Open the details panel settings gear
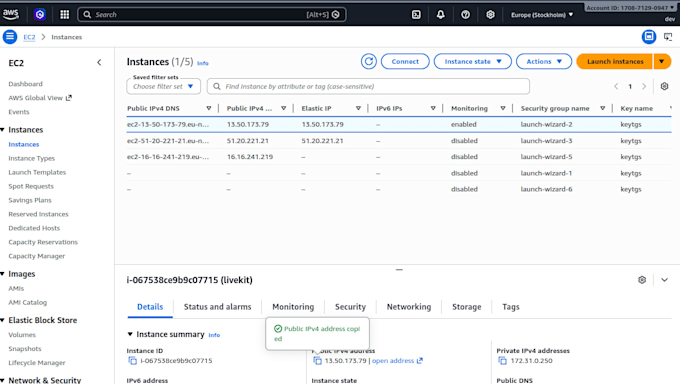The image size is (680, 384). pyautogui.click(x=642, y=280)
